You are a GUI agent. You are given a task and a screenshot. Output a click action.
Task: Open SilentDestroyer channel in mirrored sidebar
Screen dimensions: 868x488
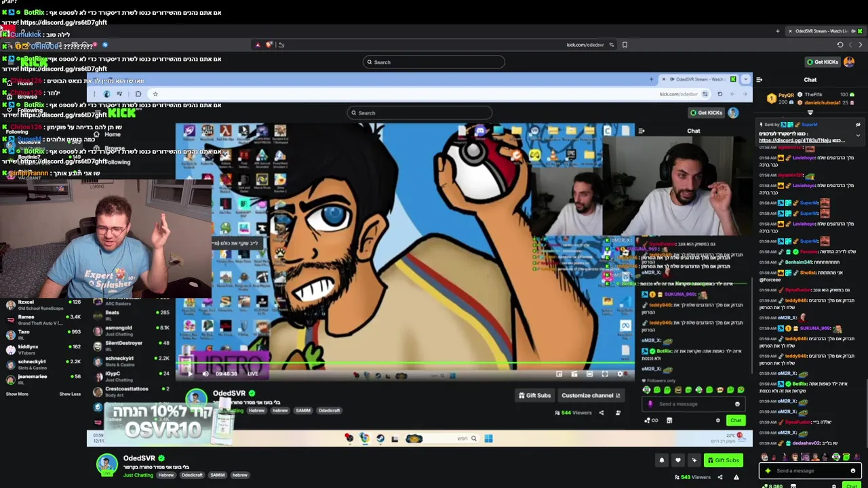[132, 346]
